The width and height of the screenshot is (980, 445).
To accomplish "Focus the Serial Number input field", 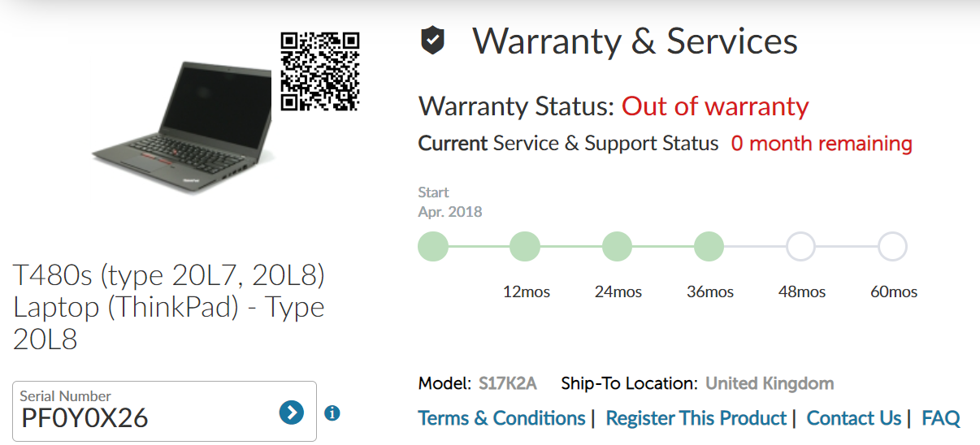I will [x=164, y=411].
